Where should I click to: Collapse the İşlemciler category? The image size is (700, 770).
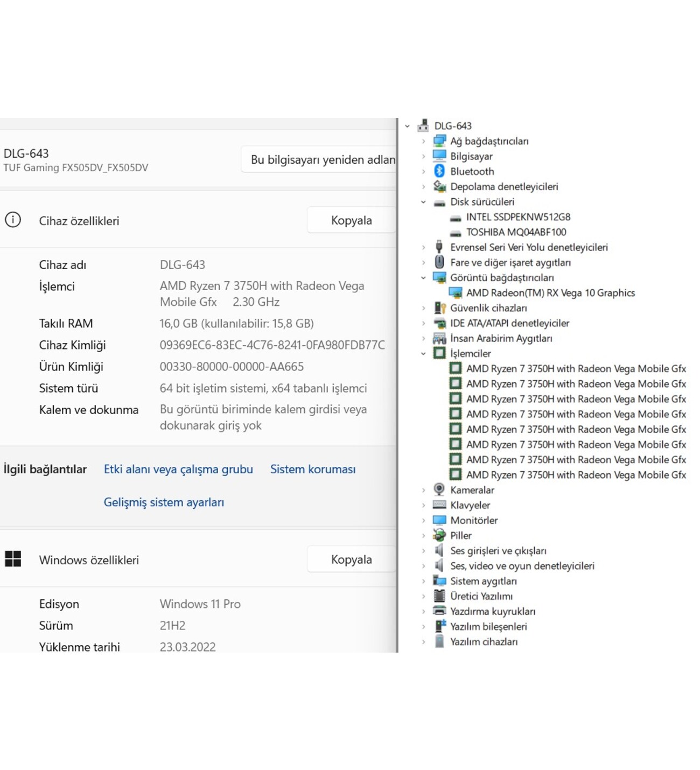tap(423, 354)
